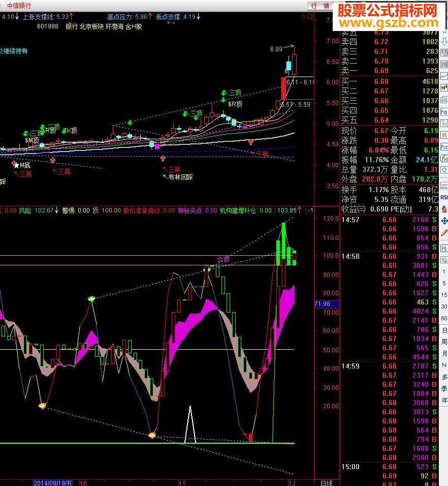Select the 季 quarterly period
This screenshot has width=448, height=486.
444,389
